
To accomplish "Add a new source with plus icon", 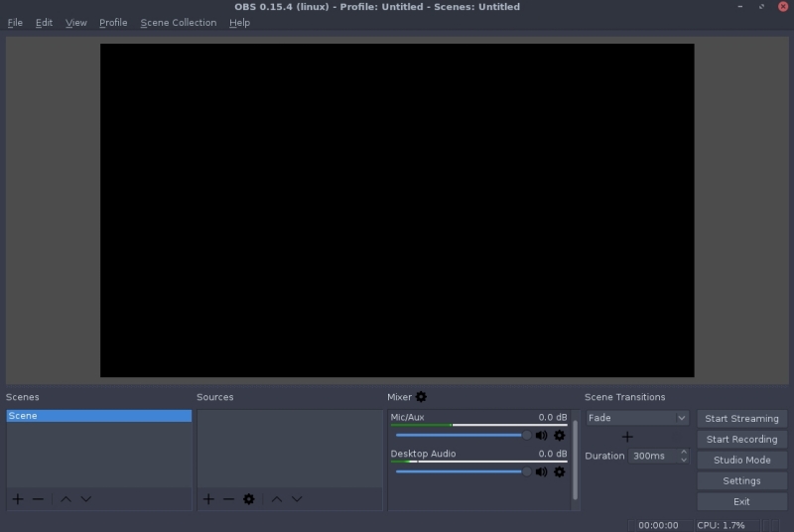I will pos(208,499).
